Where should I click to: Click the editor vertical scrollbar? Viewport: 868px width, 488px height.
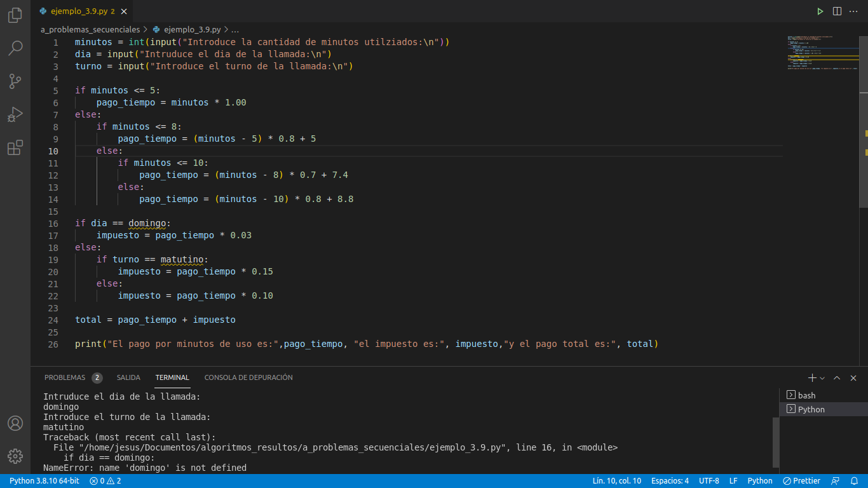tap(864, 121)
